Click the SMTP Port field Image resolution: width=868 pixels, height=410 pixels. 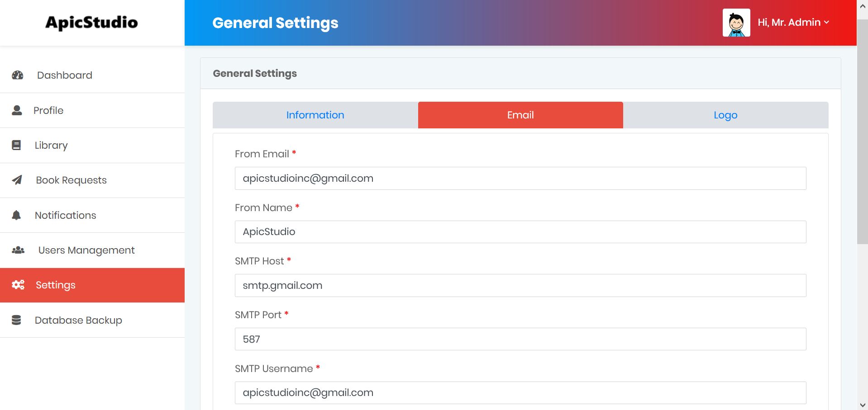520,339
